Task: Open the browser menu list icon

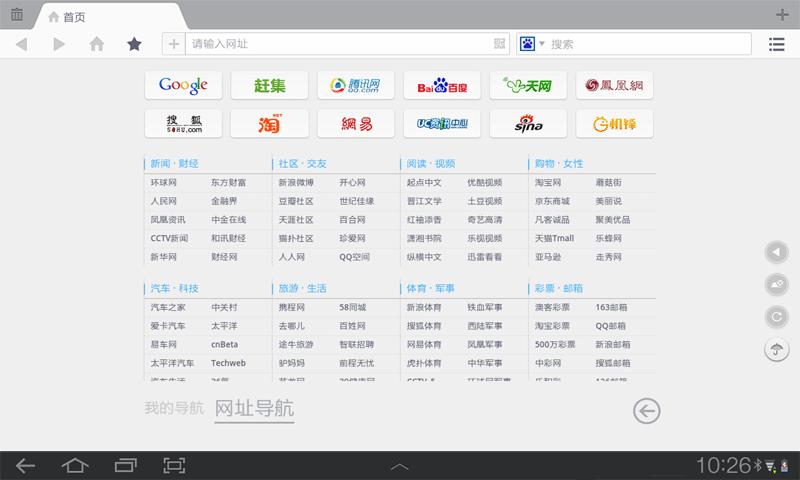Action: click(776, 44)
